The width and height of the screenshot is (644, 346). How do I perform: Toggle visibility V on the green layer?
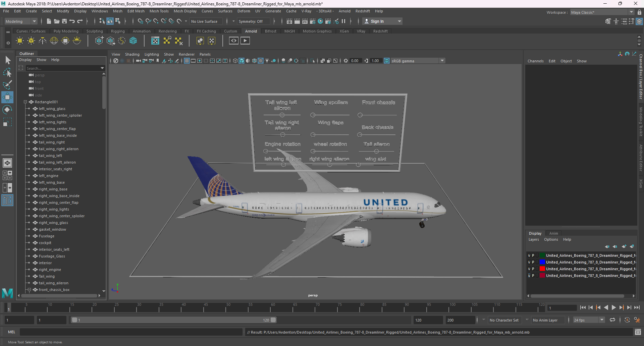529,255
